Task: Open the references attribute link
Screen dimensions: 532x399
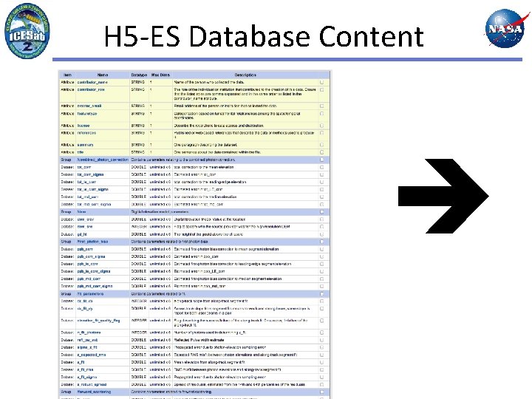Action: coord(86,133)
